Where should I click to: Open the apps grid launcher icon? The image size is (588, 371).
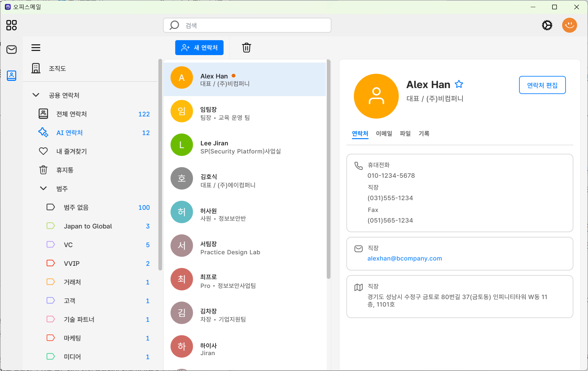coord(12,25)
